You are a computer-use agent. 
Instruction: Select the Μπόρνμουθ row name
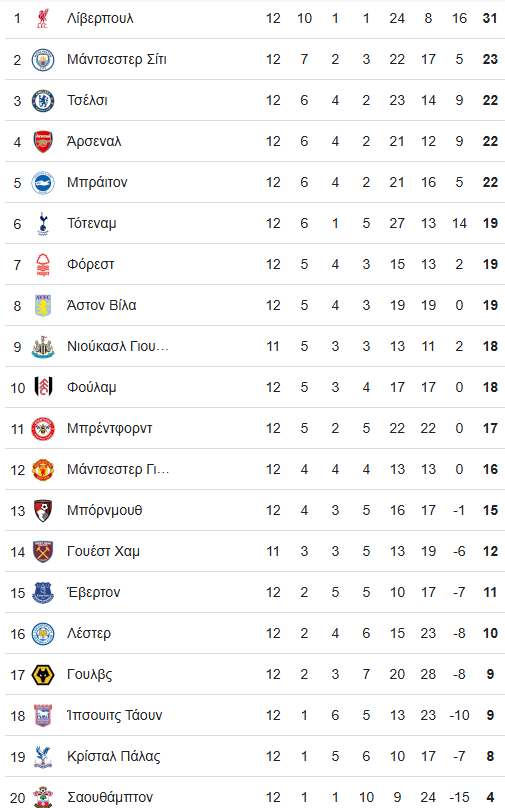(105, 511)
